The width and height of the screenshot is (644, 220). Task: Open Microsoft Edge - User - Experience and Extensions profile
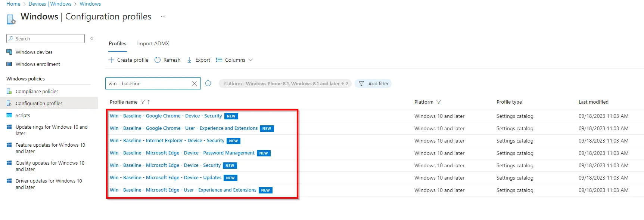[x=183, y=190]
